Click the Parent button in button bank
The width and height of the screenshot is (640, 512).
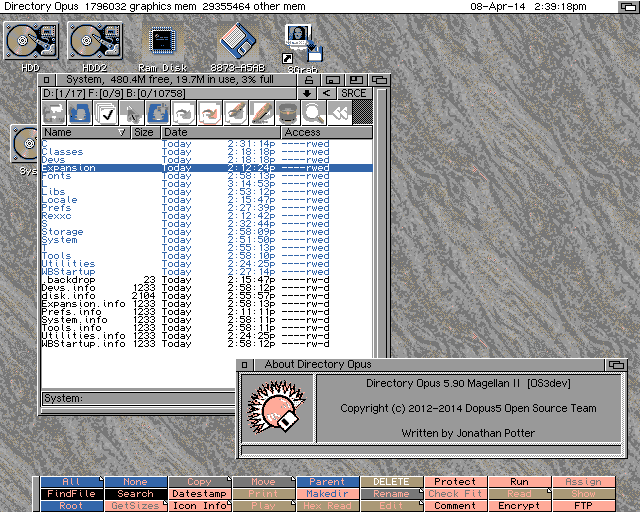[x=328, y=482]
